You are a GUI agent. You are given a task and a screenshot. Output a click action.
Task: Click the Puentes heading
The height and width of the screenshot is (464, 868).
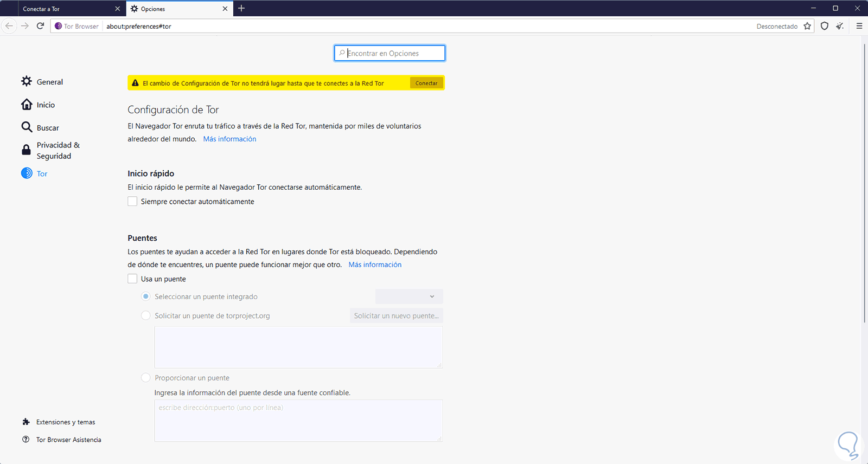pyautogui.click(x=142, y=238)
